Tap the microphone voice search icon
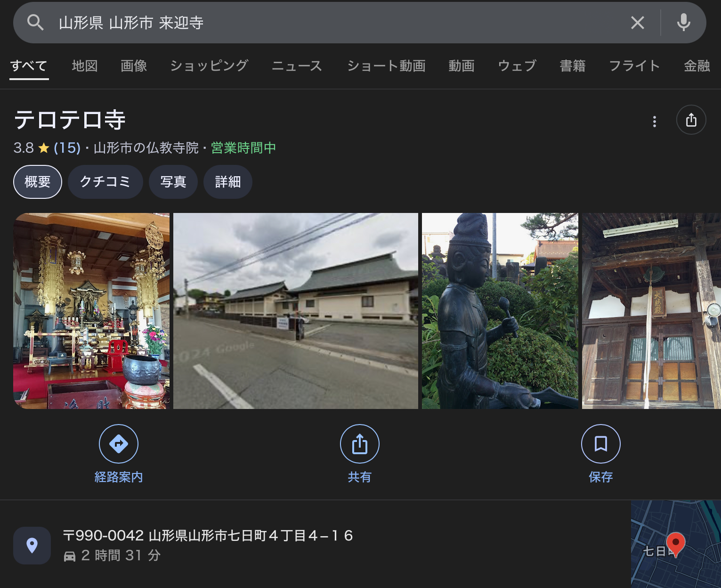This screenshot has width=721, height=588. 683,23
